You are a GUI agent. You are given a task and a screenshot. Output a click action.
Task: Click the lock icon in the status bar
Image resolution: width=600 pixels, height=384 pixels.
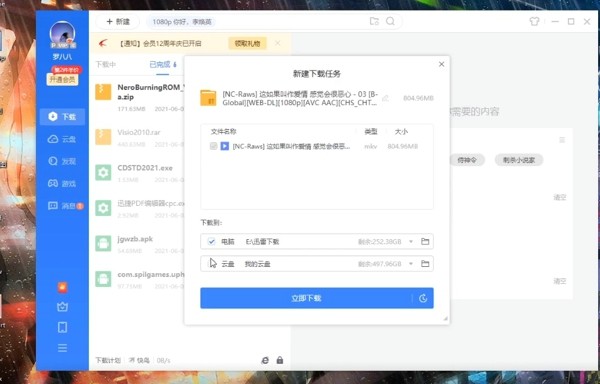pos(280,360)
